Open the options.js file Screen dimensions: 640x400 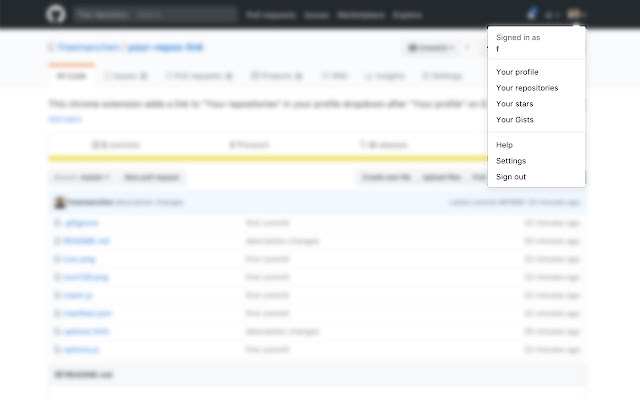coord(81,349)
